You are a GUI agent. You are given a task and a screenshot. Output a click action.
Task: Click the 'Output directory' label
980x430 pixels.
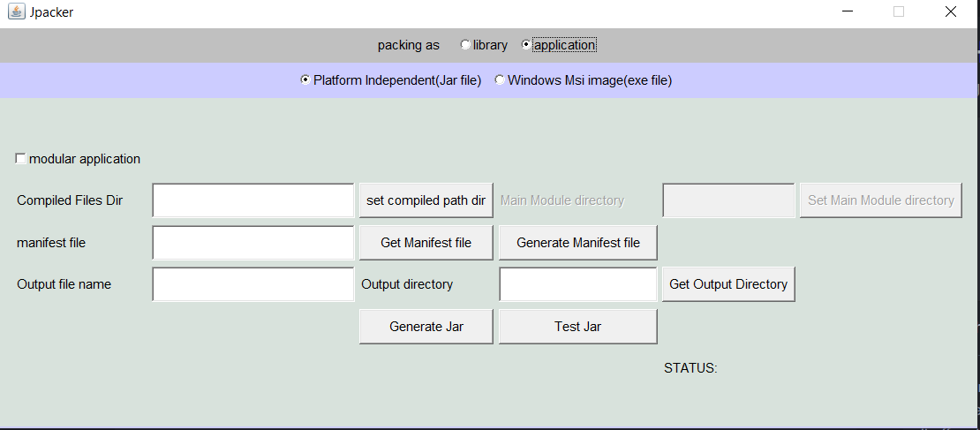(407, 284)
